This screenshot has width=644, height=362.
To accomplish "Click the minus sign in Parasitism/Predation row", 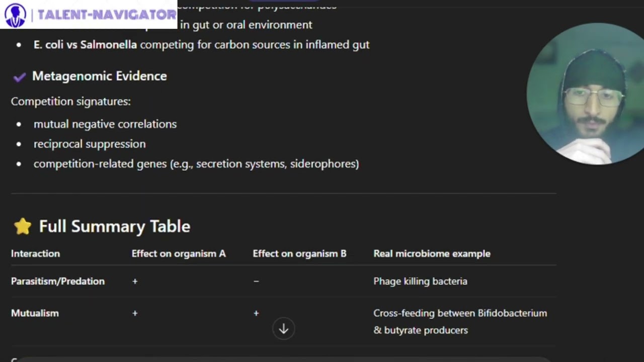I will pos(256,281).
